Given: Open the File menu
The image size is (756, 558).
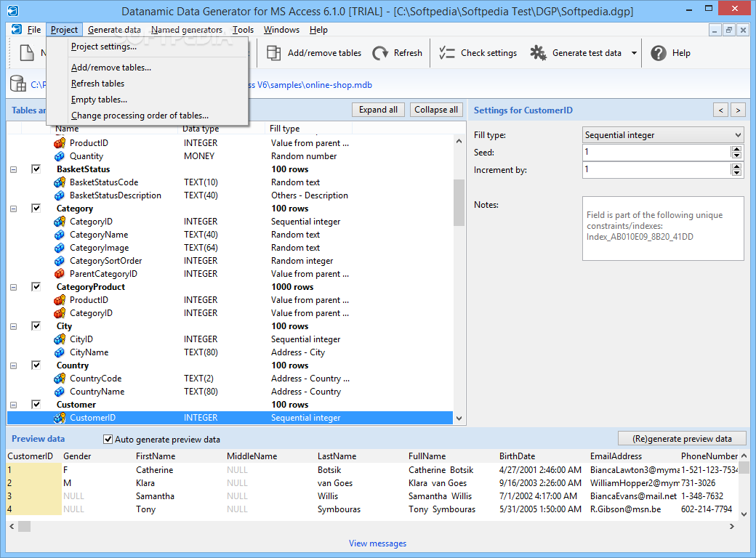Looking at the screenshot, I should [x=33, y=29].
